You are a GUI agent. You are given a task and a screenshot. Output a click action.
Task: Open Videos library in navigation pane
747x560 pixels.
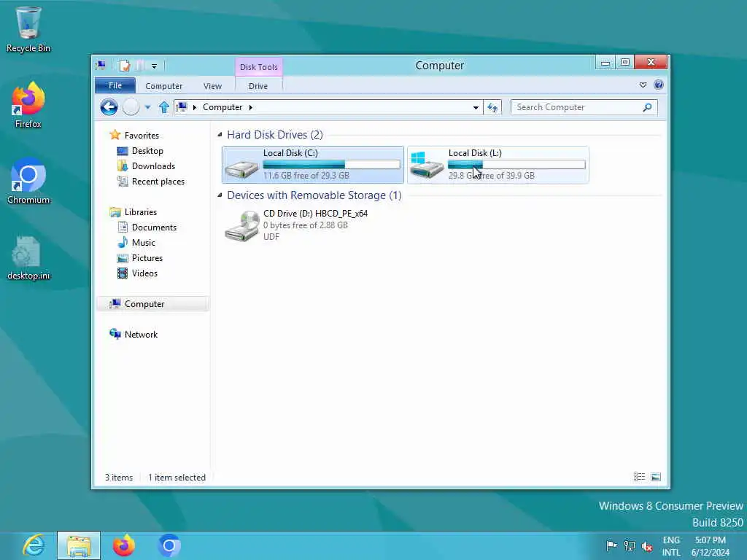click(x=144, y=273)
